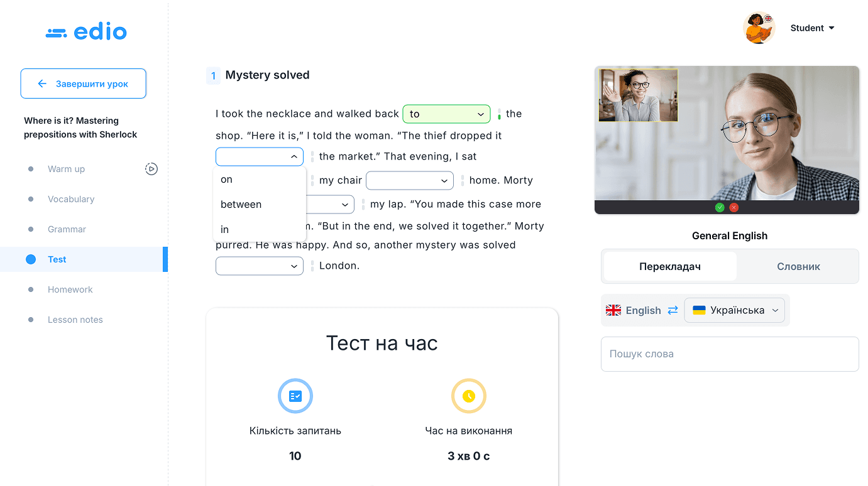The image size is (868, 486).
Task: Collapse the open dropdown before 'the market'
Action: [260, 156]
